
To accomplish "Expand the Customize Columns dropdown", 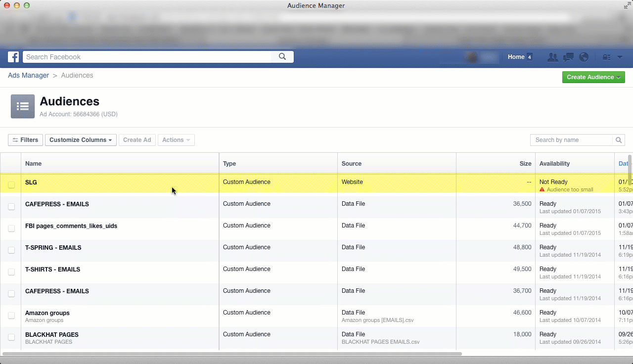I will tap(81, 140).
